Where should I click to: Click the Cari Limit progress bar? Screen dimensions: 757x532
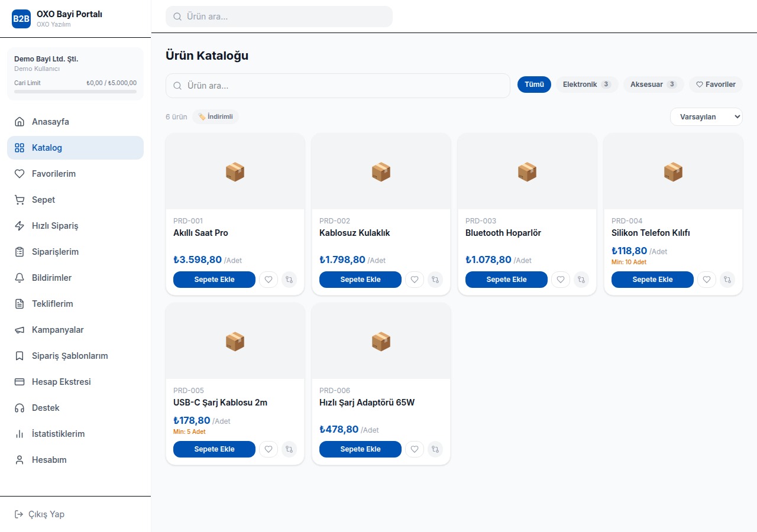coord(75,92)
